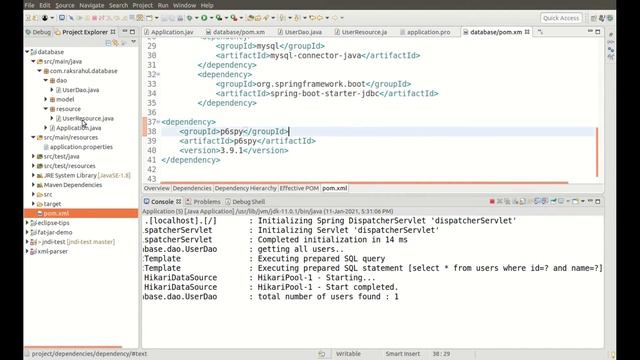Click the Open Perspective icon near Quick Access
This screenshot has width=640, height=360.
593,18
